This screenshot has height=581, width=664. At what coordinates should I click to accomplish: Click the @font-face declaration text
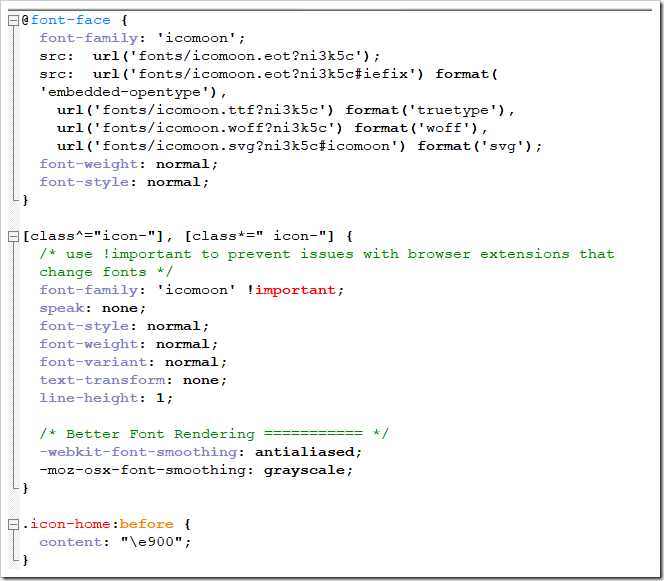point(66,20)
